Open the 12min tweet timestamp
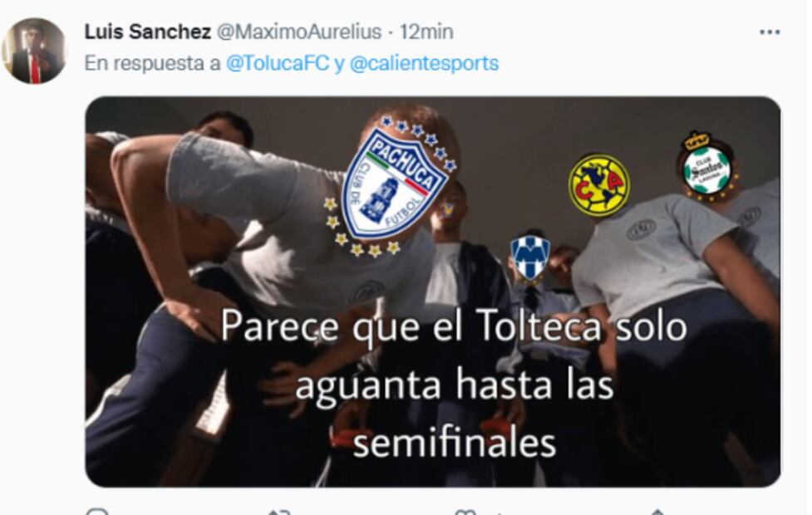 coord(426,32)
